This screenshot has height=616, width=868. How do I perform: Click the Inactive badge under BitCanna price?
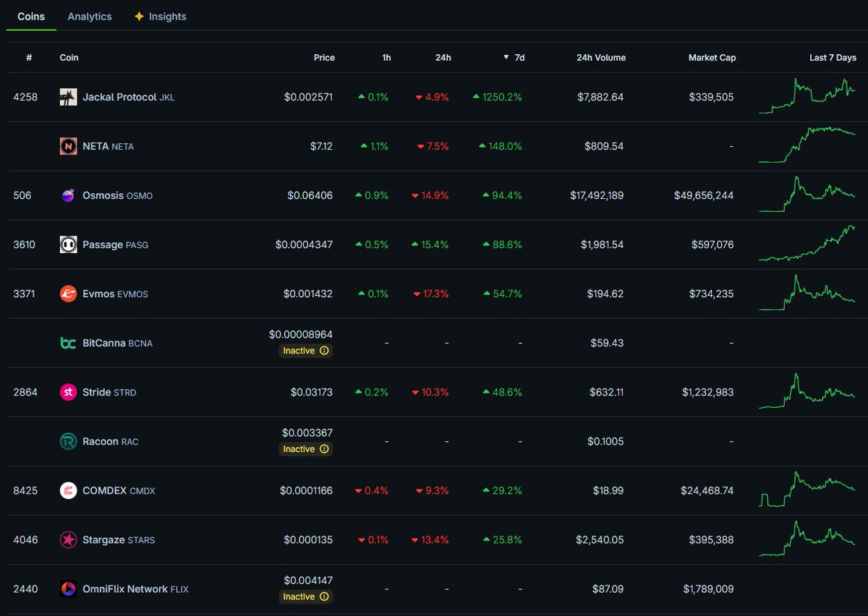(x=306, y=351)
